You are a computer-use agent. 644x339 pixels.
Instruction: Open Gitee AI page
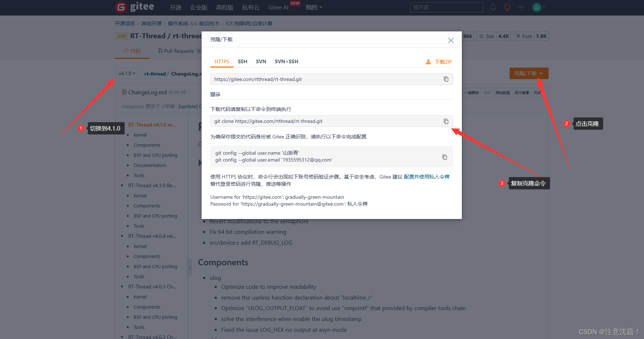tap(278, 7)
